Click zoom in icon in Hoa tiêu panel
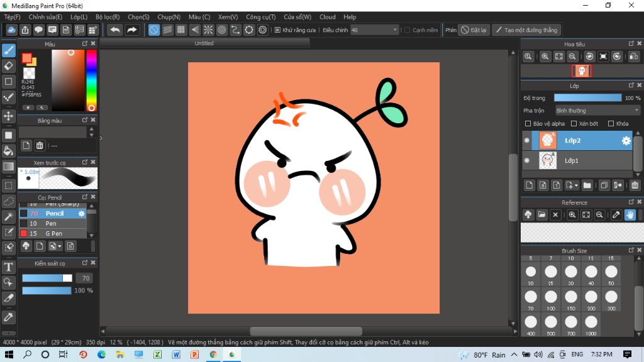644x362 pixels. (x=545, y=57)
